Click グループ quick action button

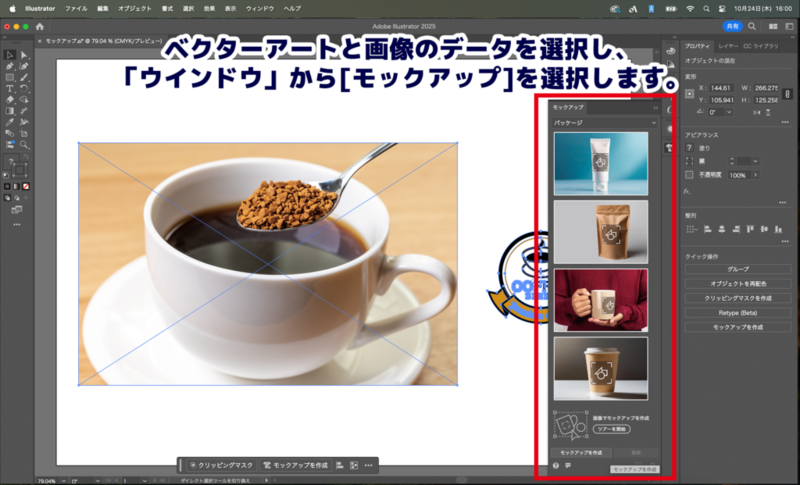click(x=738, y=269)
